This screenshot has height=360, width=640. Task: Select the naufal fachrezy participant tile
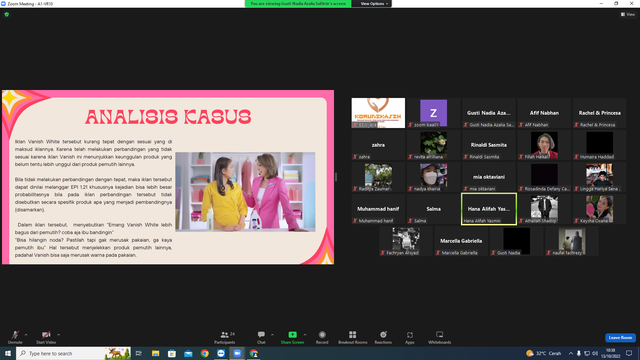click(x=572, y=241)
